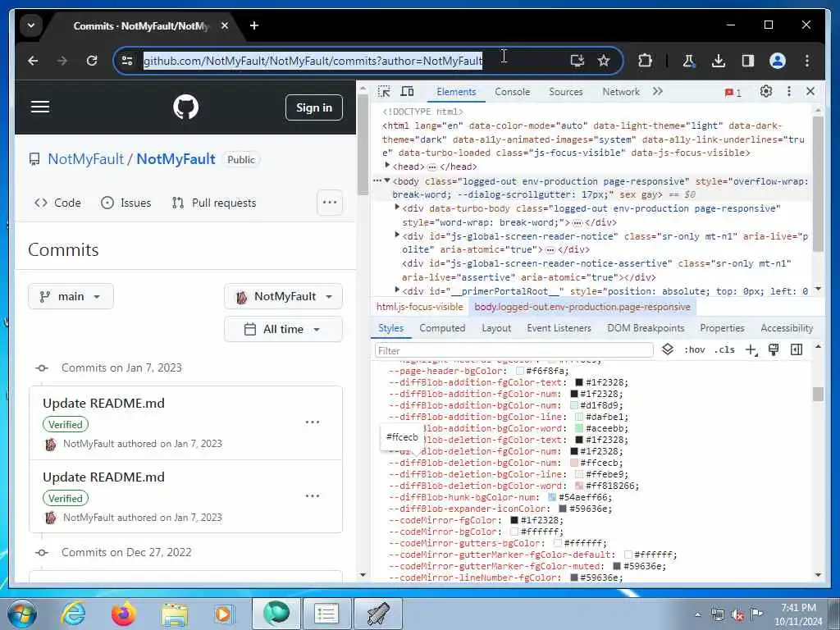Click the Sign in button
The image size is (840, 630).
click(314, 107)
